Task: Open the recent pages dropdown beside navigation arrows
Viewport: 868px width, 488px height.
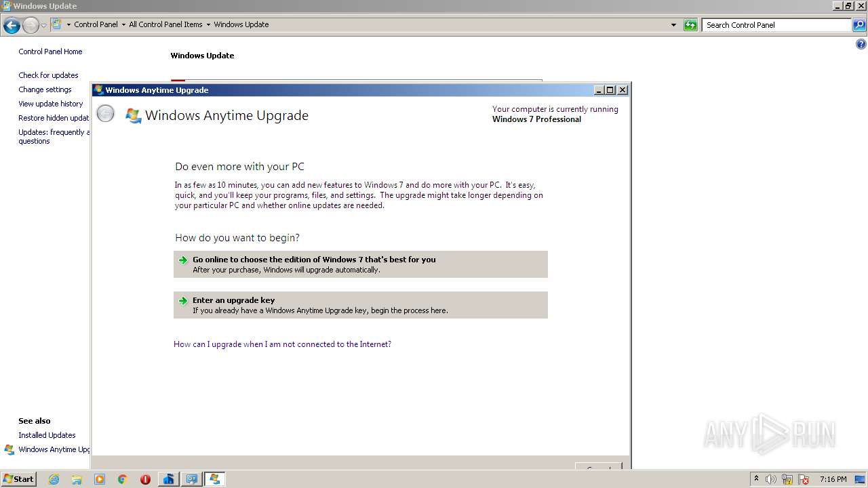Action: coord(43,26)
